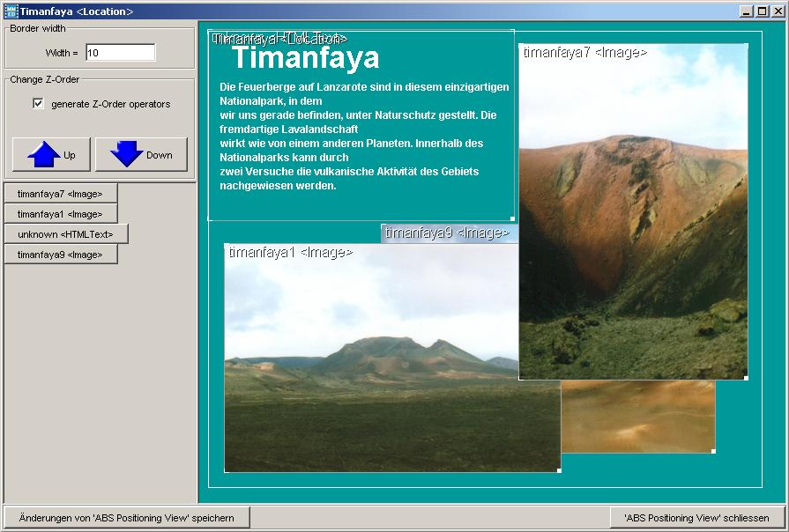The width and height of the screenshot is (789, 532).
Task: Click resize handle of timanfaya1 image
Action: (x=559, y=470)
